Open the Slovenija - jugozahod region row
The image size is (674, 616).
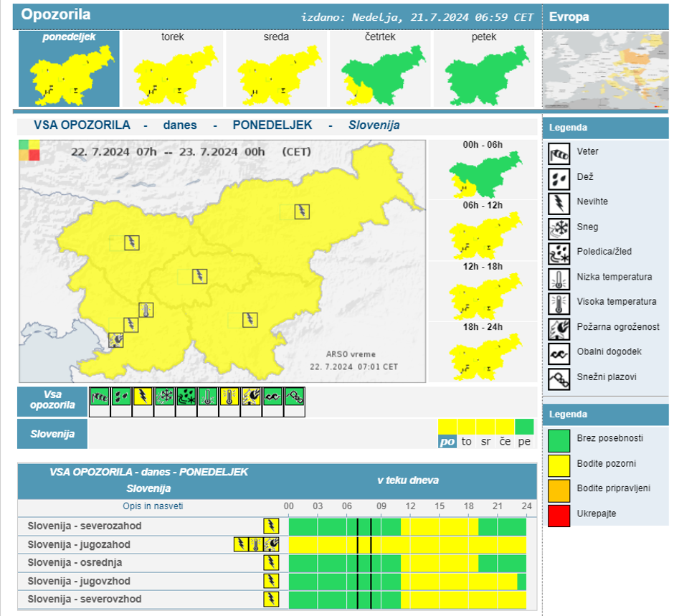(79, 544)
